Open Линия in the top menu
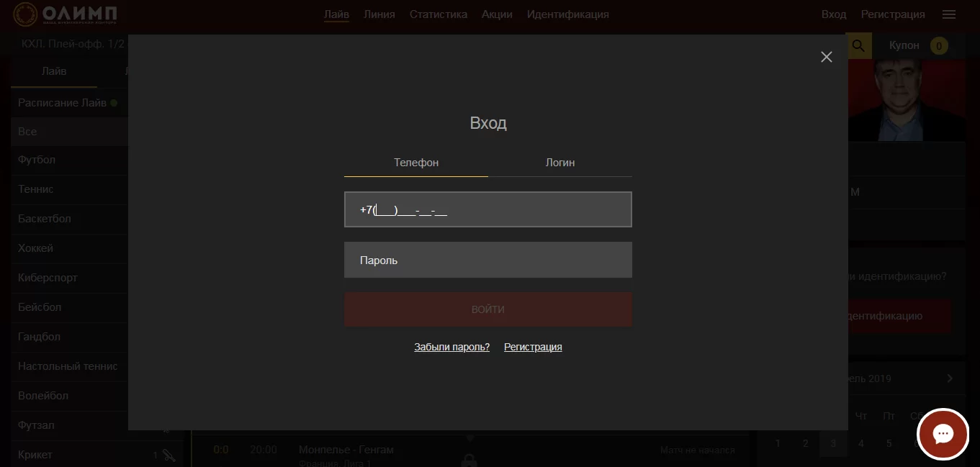This screenshot has width=980, height=467. [x=379, y=14]
